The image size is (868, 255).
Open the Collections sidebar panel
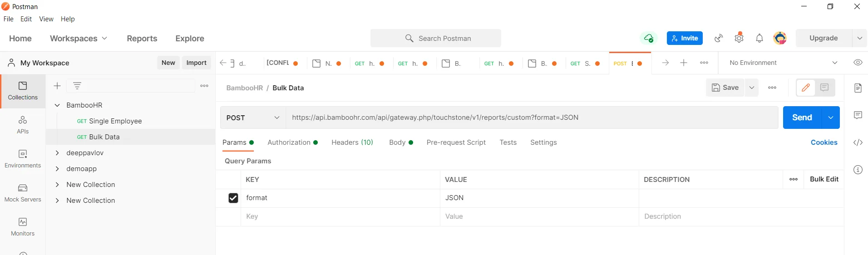click(x=23, y=91)
